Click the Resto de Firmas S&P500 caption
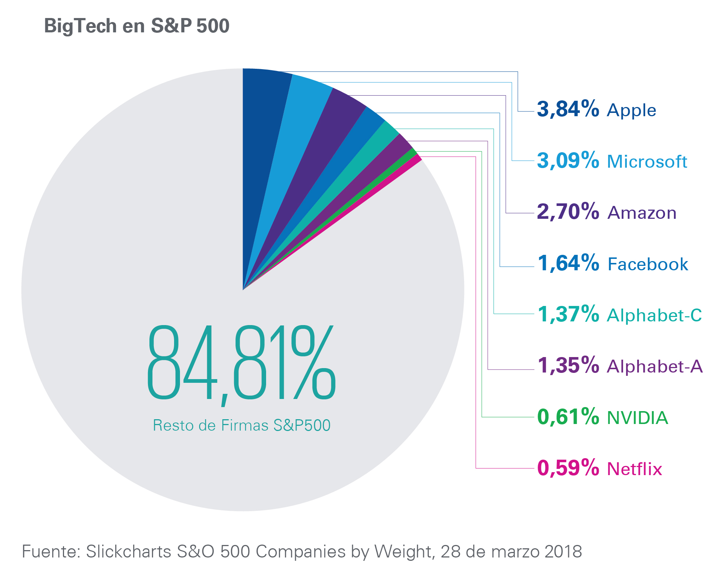707x588 pixels. click(x=241, y=425)
